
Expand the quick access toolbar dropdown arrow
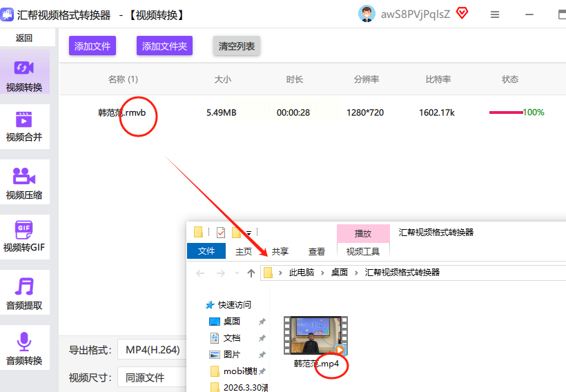click(x=248, y=233)
